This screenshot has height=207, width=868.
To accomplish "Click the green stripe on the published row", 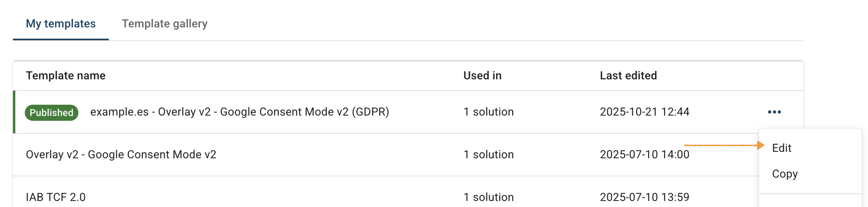I will tap(14, 112).
